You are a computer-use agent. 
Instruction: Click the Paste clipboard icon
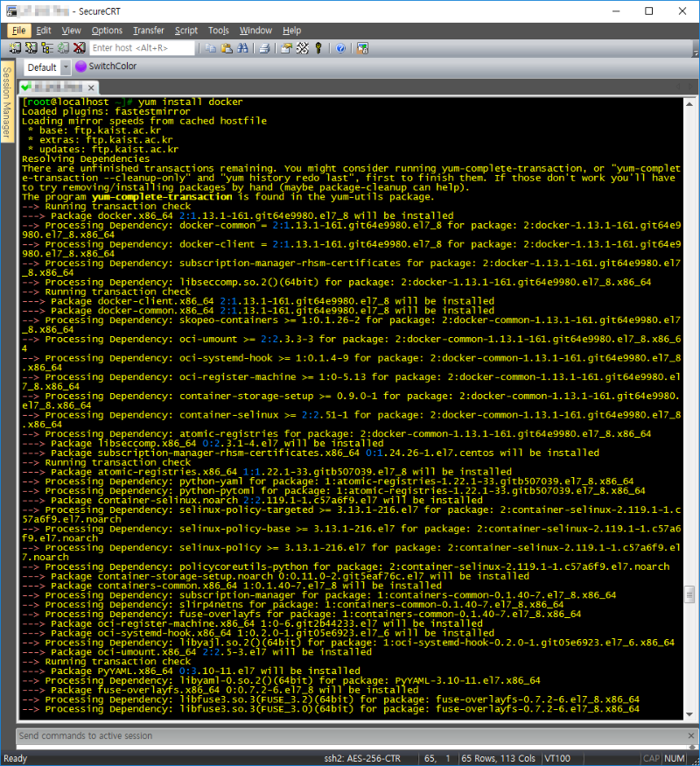point(226,48)
